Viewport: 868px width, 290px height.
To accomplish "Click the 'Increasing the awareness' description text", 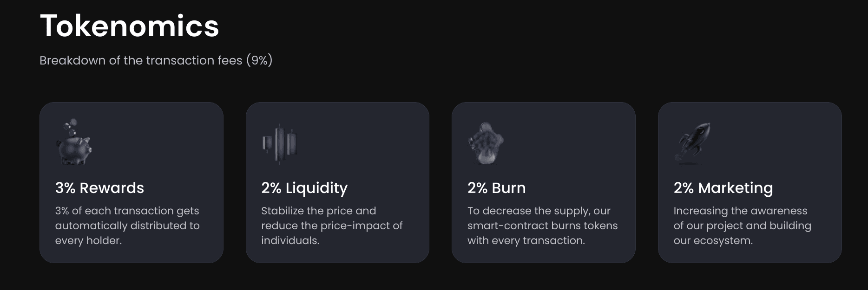I will click(x=742, y=226).
